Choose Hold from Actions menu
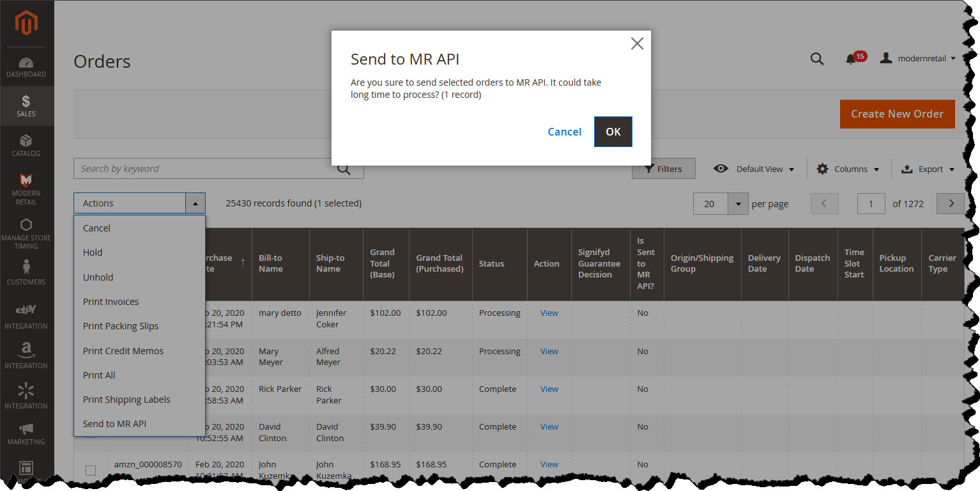Viewport: 980px width, 491px height. (x=139, y=253)
